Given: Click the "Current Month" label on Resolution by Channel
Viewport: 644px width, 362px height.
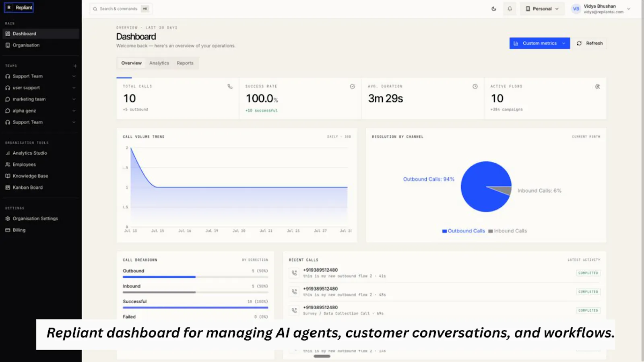Looking at the screenshot, I should [x=586, y=137].
